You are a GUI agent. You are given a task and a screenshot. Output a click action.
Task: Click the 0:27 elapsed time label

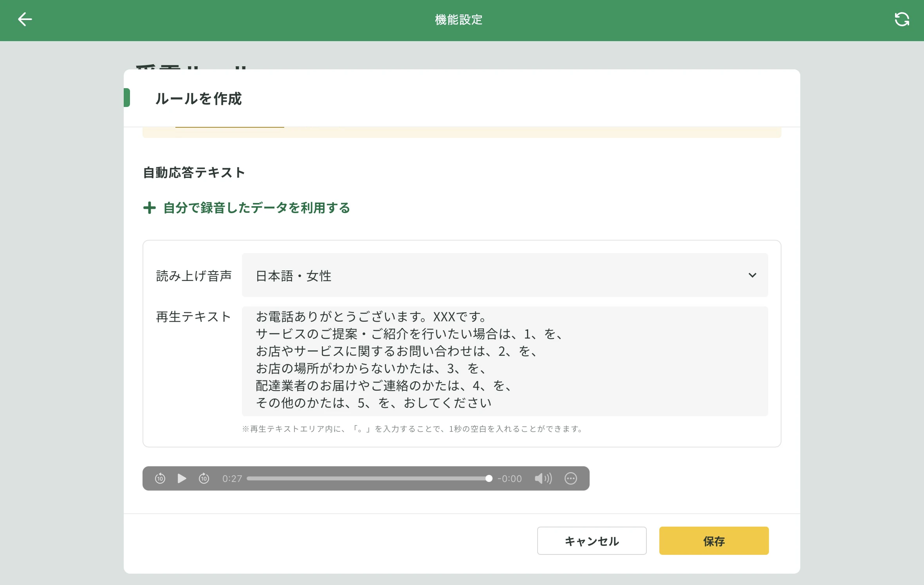(232, 478)
